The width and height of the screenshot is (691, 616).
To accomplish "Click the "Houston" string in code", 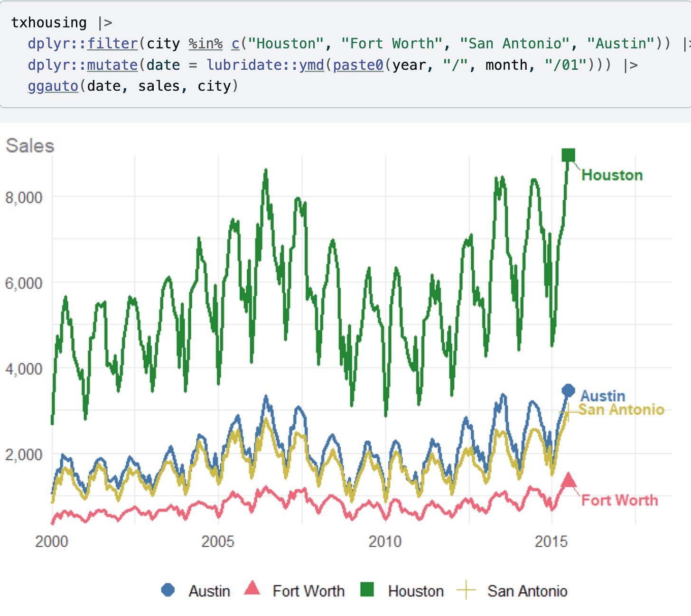I will click(286, 44).
